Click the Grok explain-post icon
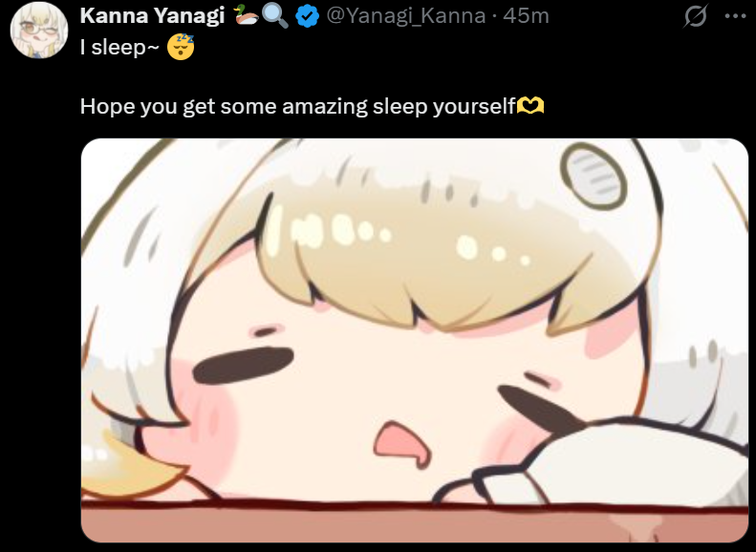Image resolution: width=756 pixels, height=552 pixels. coord(695,16)
